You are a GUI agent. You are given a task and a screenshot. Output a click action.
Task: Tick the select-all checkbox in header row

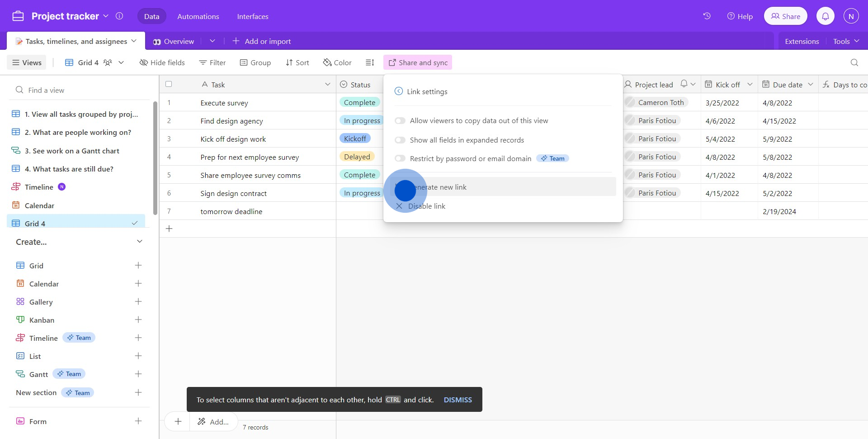click(x=169, y=84)
